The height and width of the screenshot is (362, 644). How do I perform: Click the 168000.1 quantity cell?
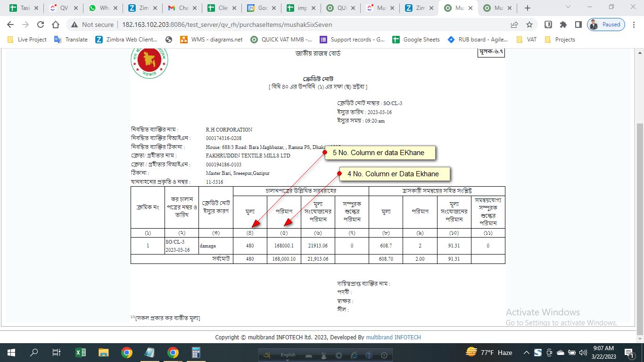pos(284,246)
